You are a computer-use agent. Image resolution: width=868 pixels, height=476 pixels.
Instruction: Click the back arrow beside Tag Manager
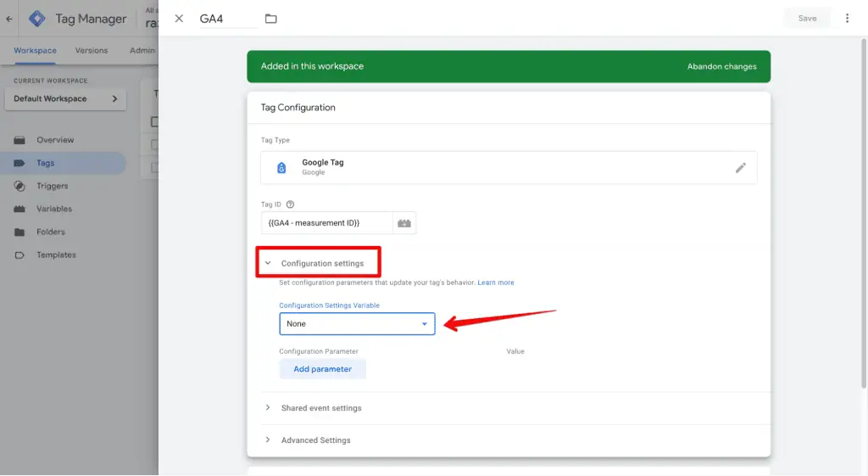click(8, 19)
